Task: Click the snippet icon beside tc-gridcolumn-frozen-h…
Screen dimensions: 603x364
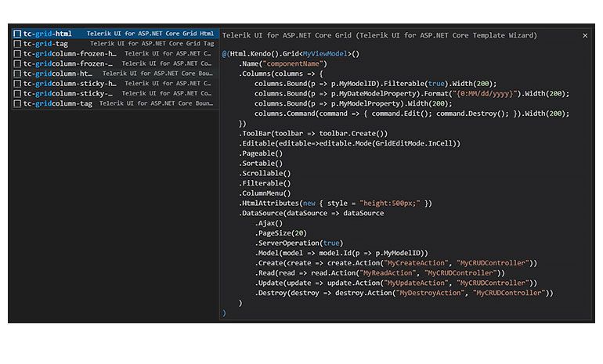Action: [17, 54]
